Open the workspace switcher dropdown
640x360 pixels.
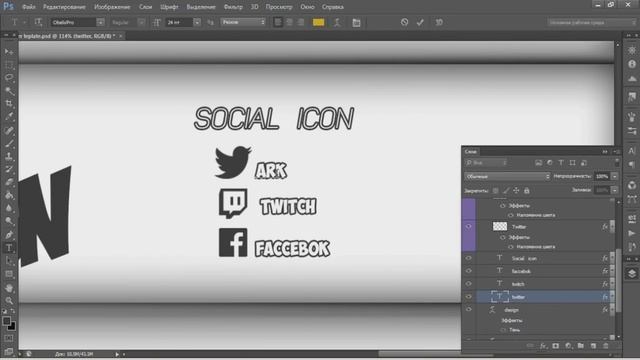591,22
